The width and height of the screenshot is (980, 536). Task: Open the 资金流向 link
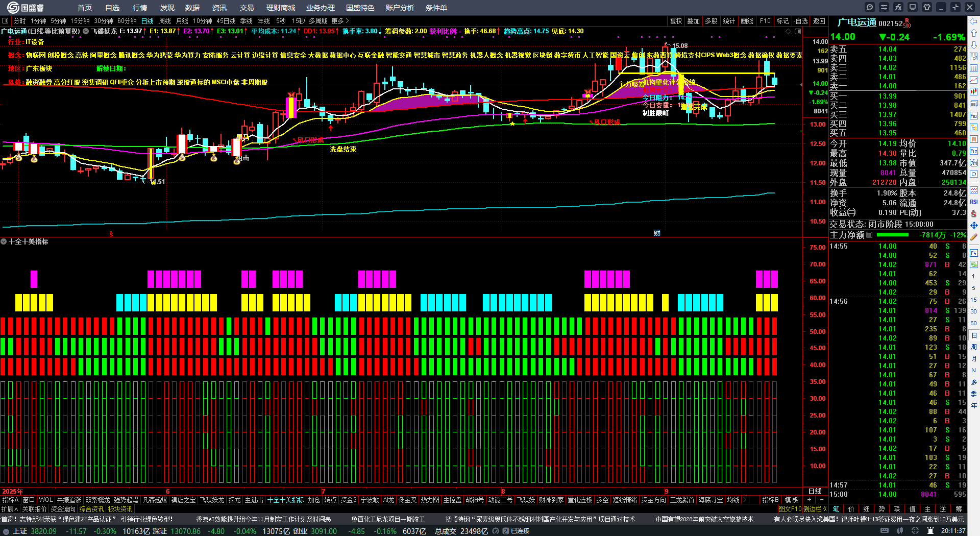63,509
